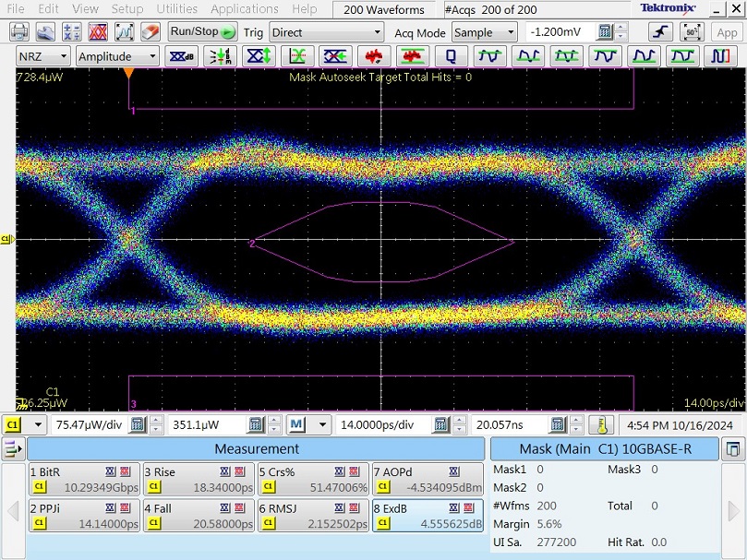The image size is (747, 560).
Task: Toggle the Run/Stop acquisition button
Action: 202,31
